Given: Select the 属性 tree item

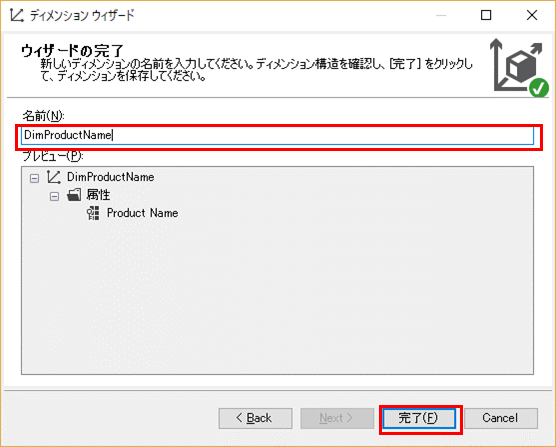Looking at the screenshot, I should (98, 195).
